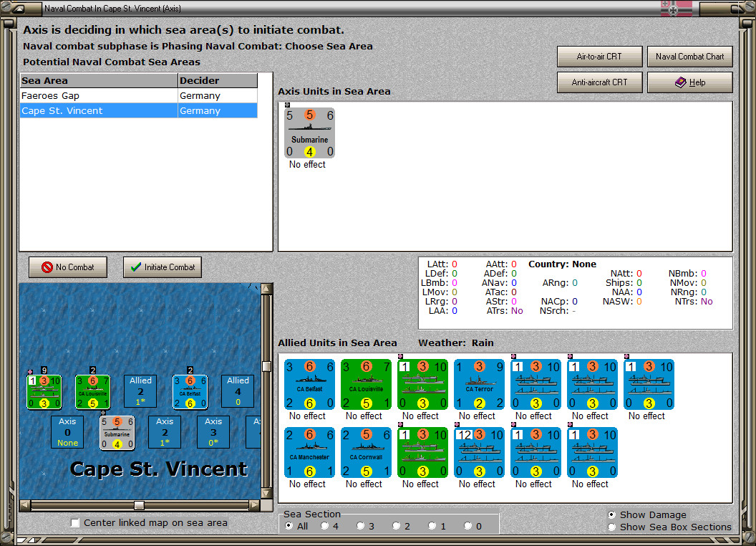Screen dimensions: 756x546
Task: Choose Show Damage display mode
Action: point(611,514)
